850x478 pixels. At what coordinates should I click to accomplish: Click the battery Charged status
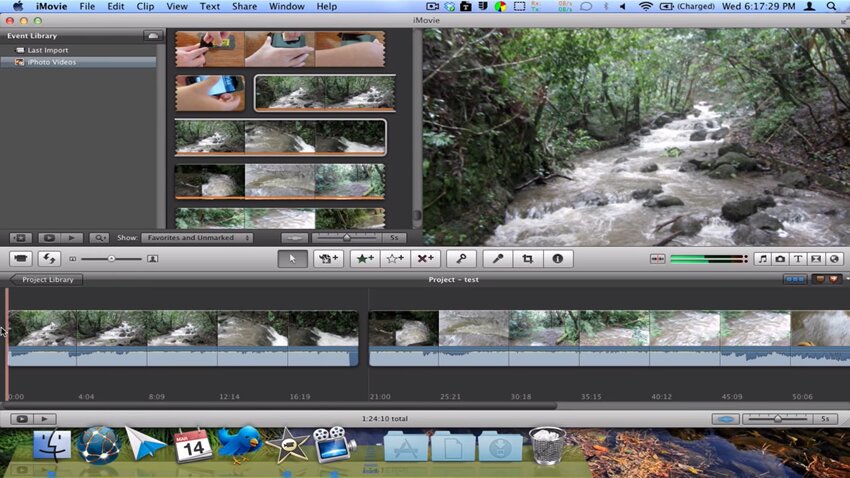(x=688, y=7)
